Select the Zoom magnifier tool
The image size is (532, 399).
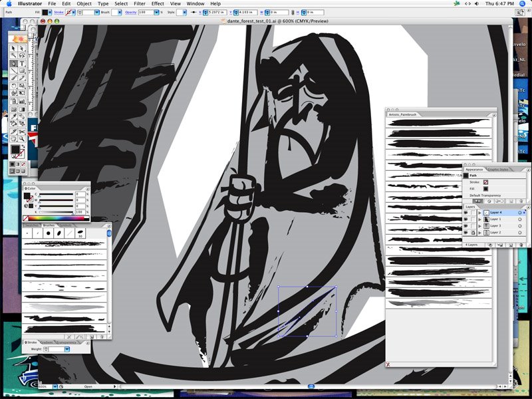coord(22,139)
